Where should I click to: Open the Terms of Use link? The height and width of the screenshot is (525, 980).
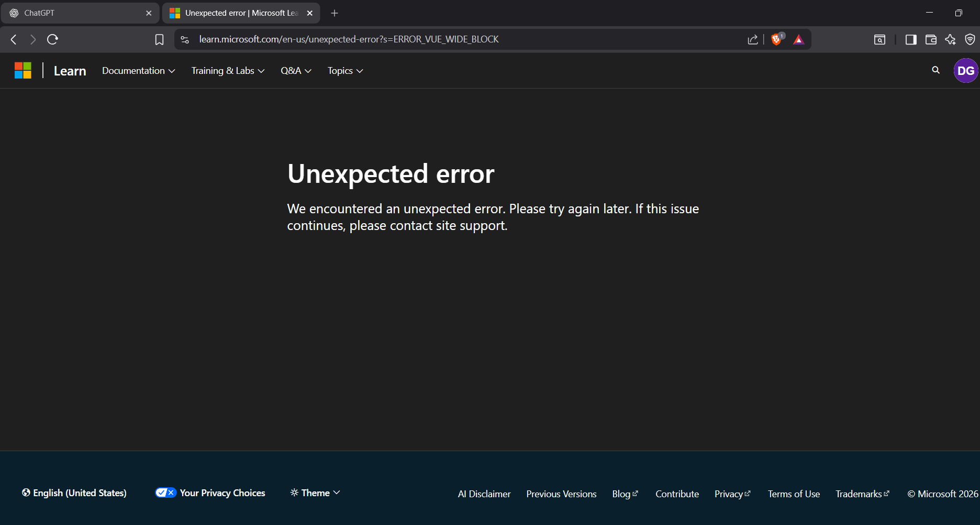[794, 494]
